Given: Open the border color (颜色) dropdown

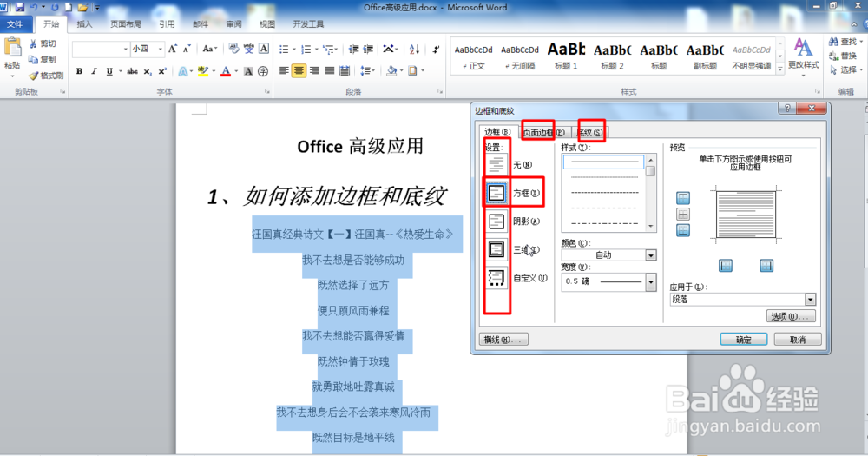Looking at the screenshot, I should (x=650, y=254).
